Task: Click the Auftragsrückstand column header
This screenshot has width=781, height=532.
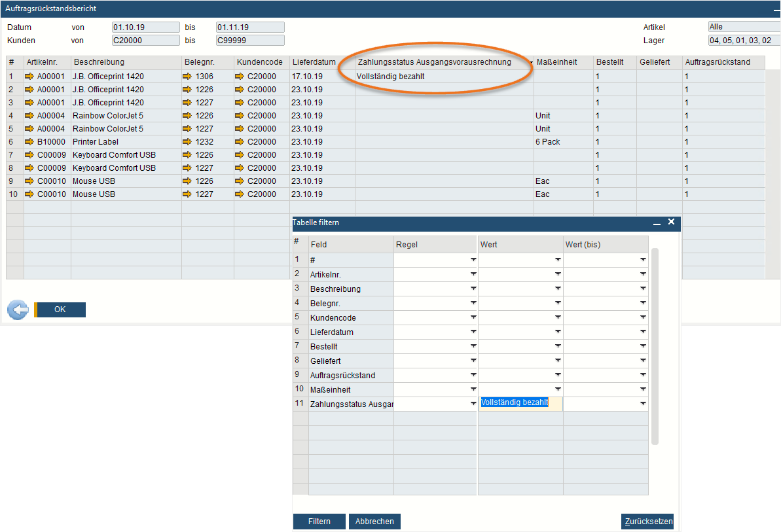Action: pyautogui.click(x=723, y=62)
